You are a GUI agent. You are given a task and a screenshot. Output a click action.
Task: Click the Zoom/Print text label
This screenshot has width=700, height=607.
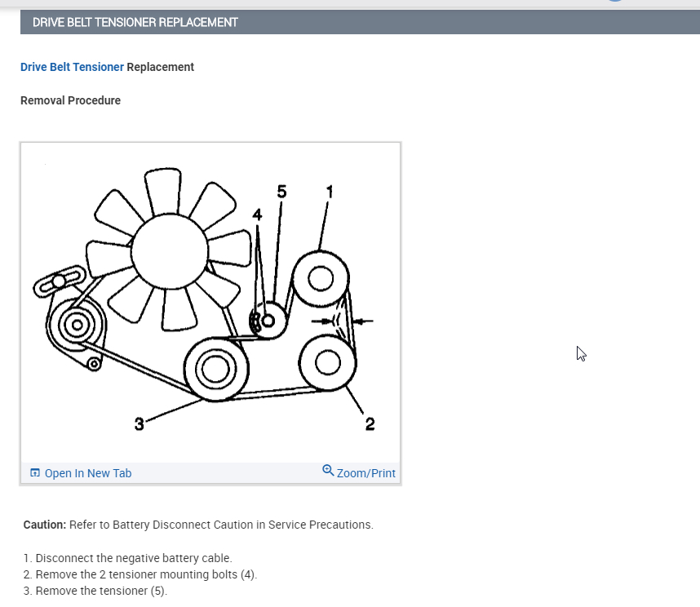click(366, 473)
